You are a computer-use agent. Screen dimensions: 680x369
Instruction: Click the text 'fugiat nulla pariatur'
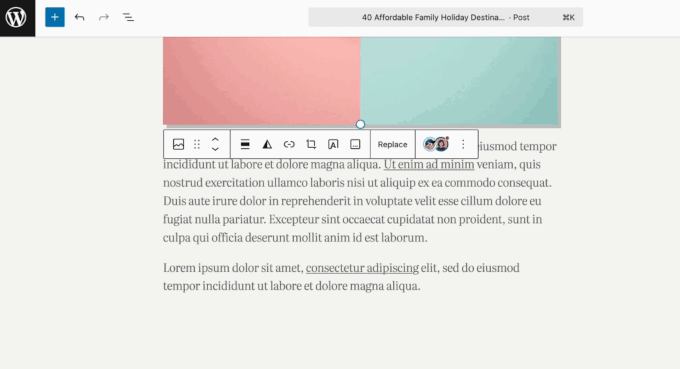coord(215,219)
